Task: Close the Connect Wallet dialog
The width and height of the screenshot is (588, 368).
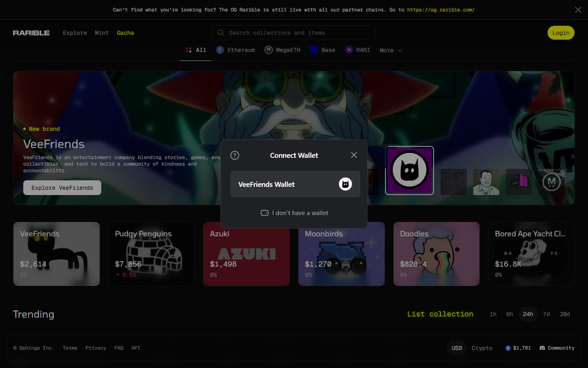Action: [354, 155]
